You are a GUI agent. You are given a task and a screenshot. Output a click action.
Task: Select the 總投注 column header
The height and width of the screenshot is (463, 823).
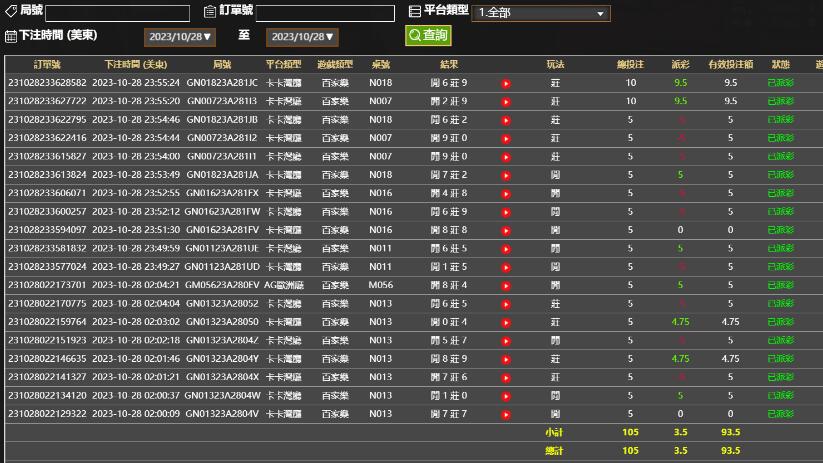tap(630, 65)
